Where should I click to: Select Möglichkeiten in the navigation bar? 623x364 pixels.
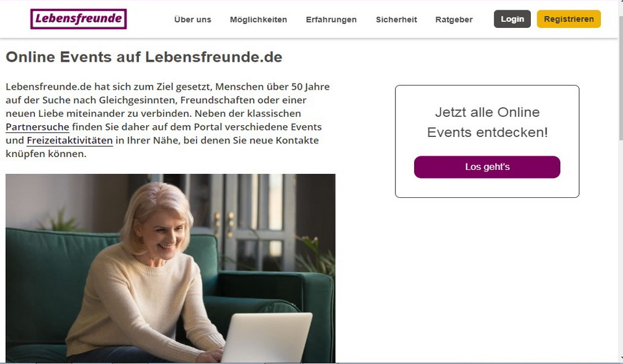258,19
